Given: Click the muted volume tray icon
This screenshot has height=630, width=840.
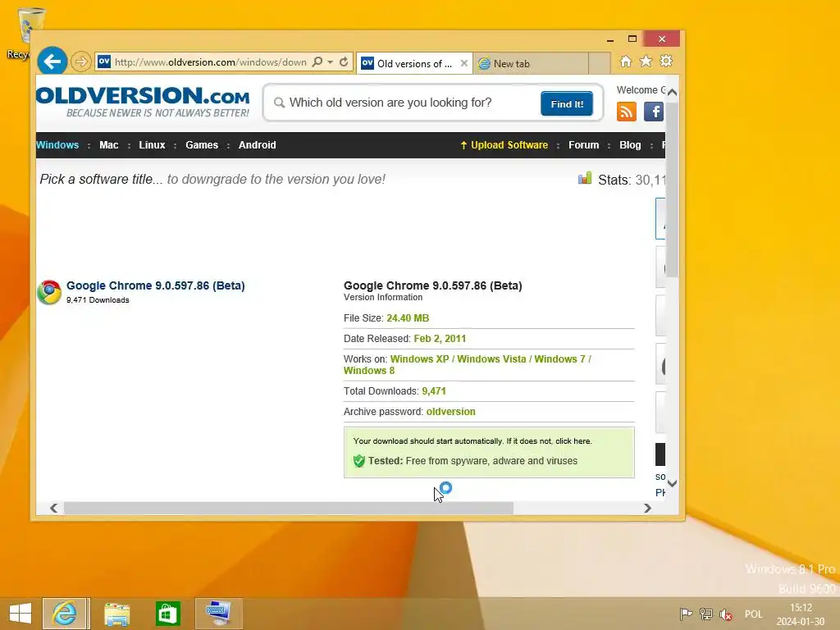Looking at the screenshot, I should [726, 614].
